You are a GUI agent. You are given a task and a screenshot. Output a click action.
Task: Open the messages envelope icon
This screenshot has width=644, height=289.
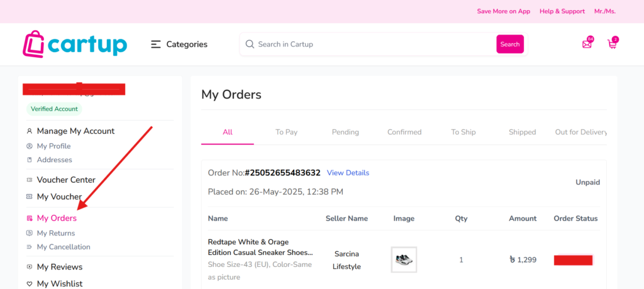point(587,43)
